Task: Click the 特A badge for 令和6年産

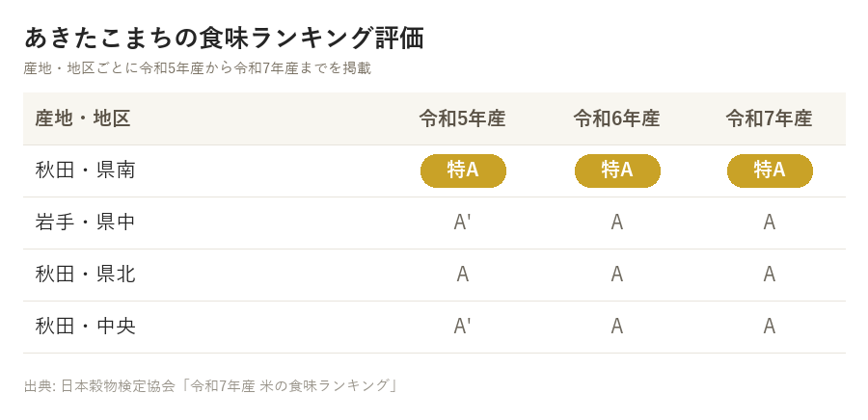Action: pyautogui.click(x=617, y=171)
